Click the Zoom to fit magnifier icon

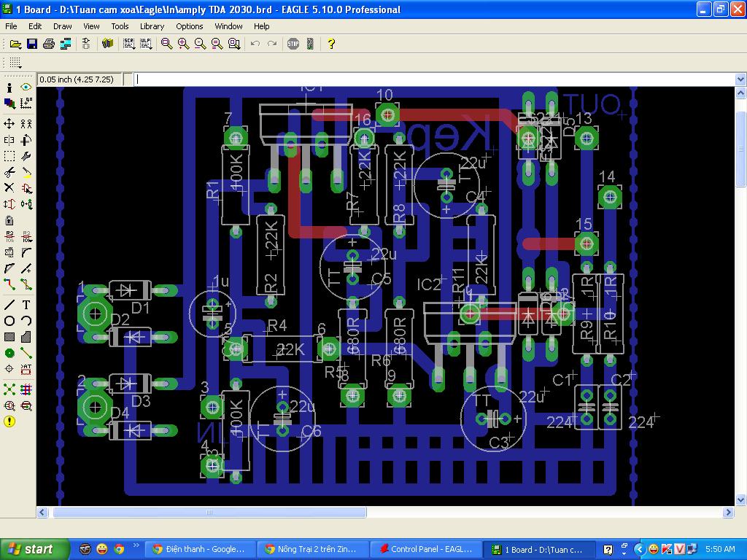point(166,44)
